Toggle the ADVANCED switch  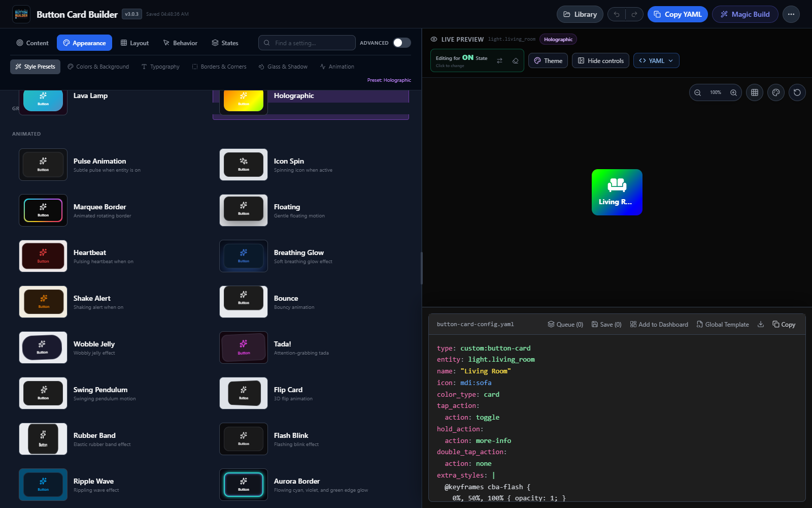pos(402,43)
